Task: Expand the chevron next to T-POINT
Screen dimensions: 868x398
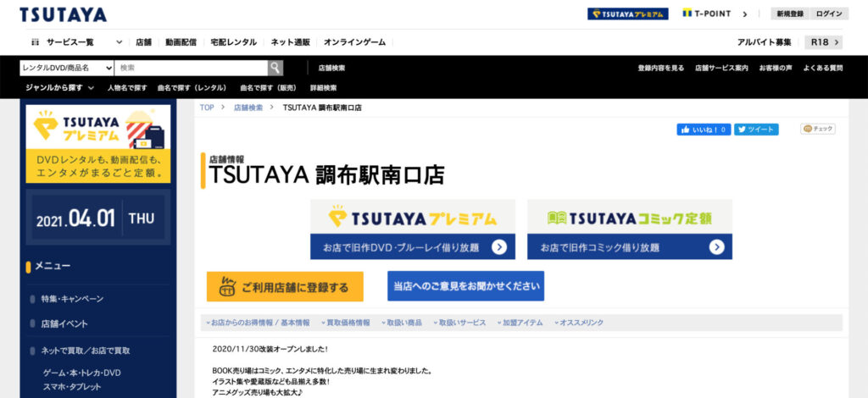Action: [x=744, y=14]
